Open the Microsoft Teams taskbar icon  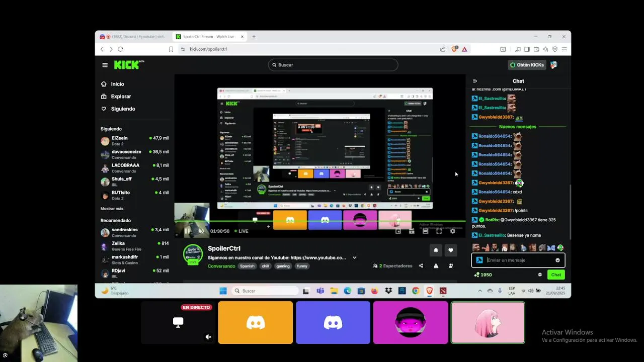[320, 291]
